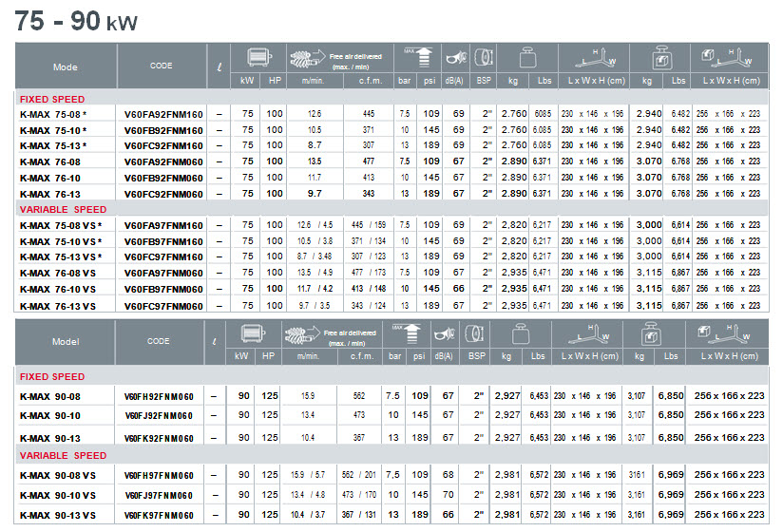
Task: Select model 'K-MAX 76-10 VS'
Action: [x=58, y=289]
